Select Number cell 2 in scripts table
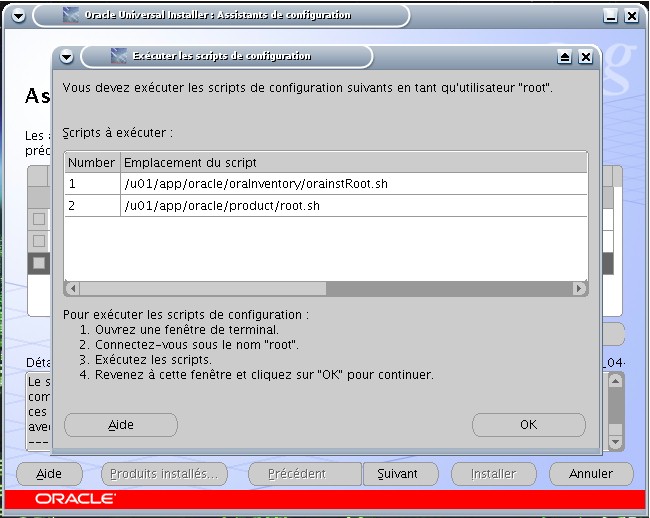The image size is (650, 518). [92, 206]
